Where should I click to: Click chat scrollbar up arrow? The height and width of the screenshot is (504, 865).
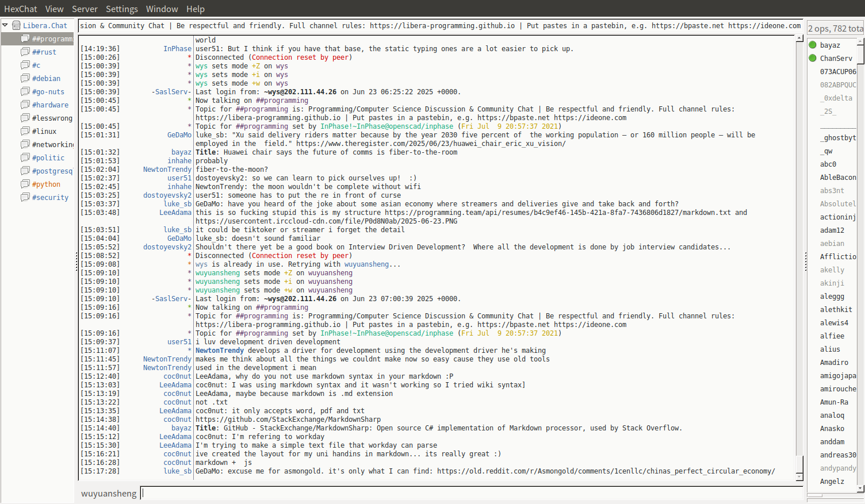pos(799,39)
